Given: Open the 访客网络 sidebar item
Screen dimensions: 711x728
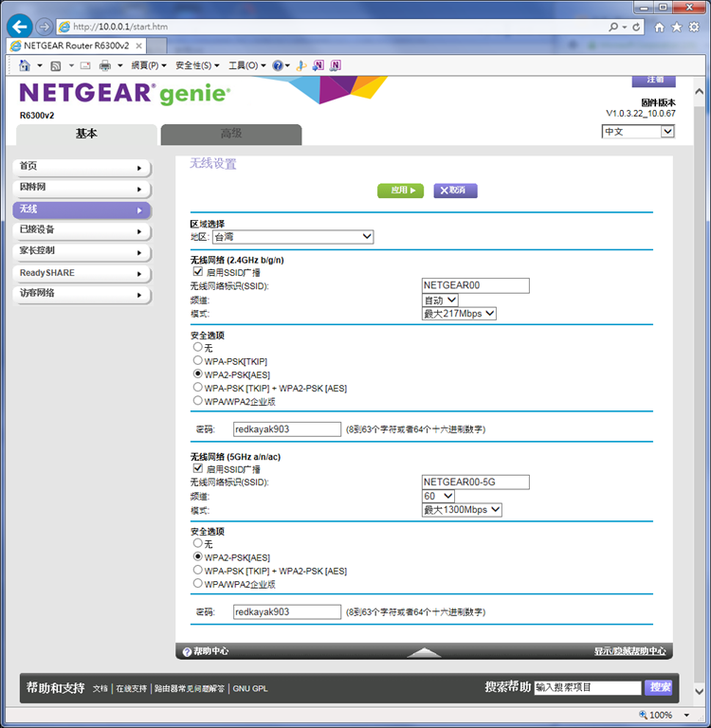Looking at the screenshot, I should (82, 294).
